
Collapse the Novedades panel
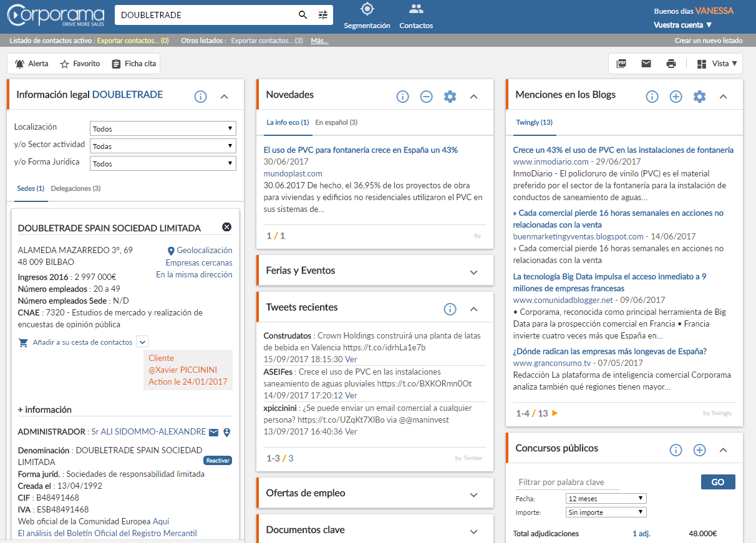pos(473,97)
